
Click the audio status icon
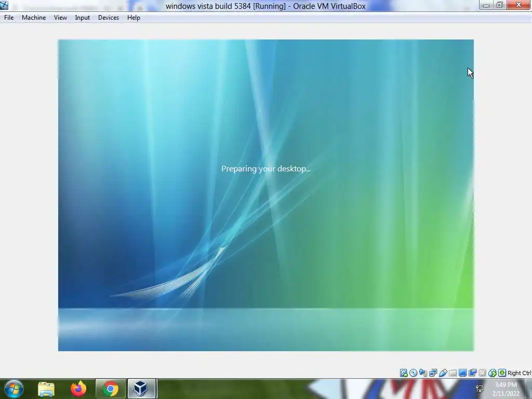[x=423, y=373]
